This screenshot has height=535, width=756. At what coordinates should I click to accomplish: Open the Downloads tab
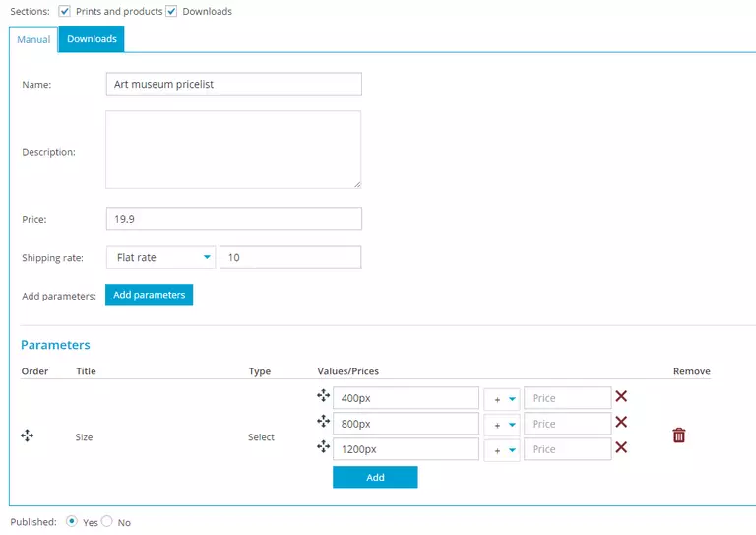92,39
